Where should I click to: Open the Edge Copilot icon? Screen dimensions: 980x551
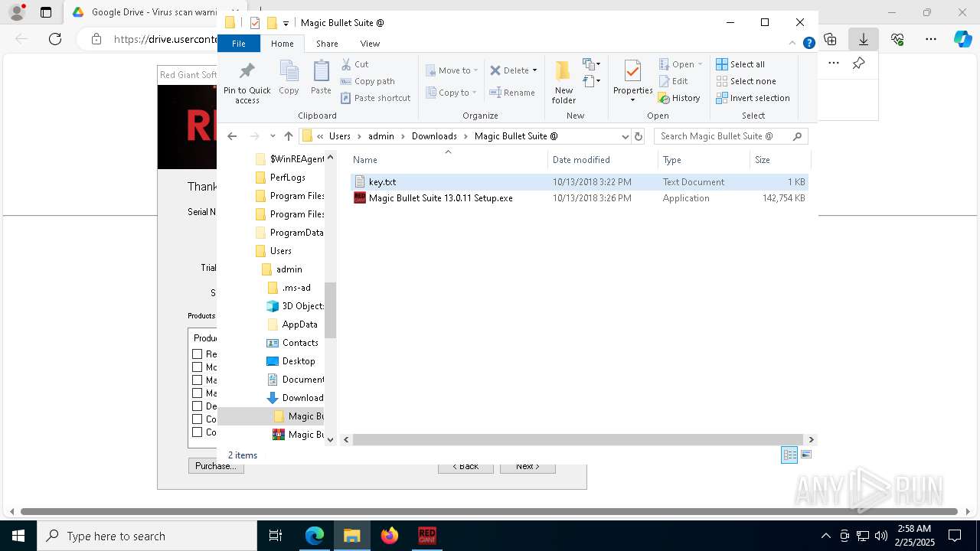pos(963,39)
